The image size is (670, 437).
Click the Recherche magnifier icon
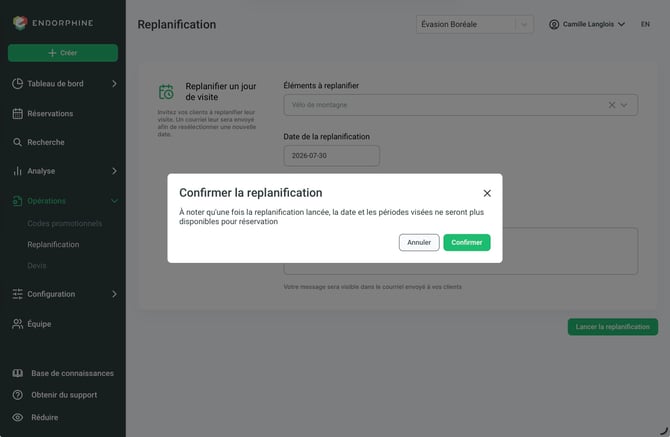coord(18,142)
